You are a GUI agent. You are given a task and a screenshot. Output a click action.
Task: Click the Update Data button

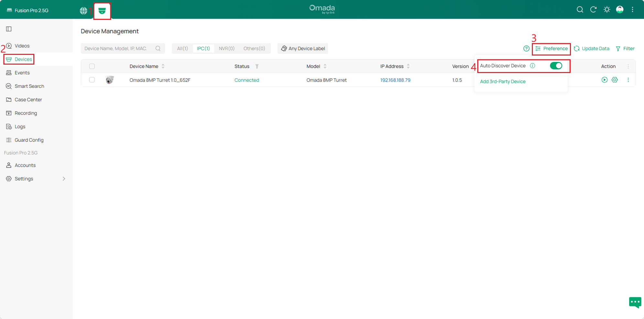point(591,49)
